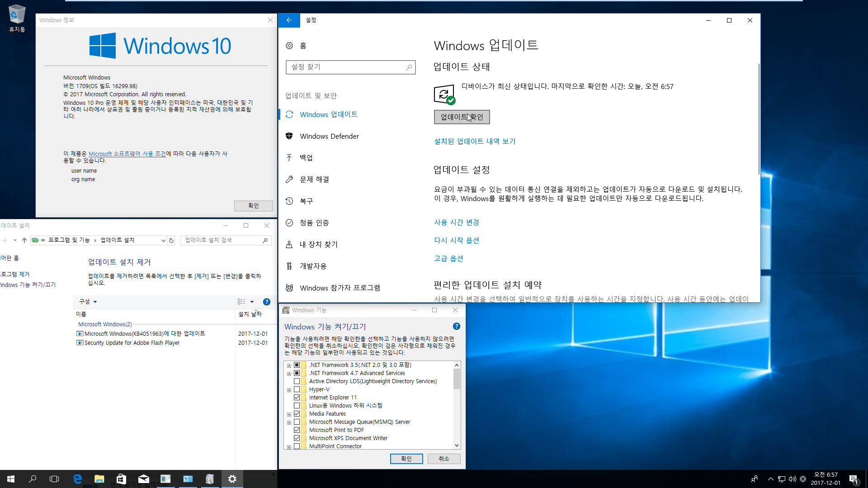Click 이름 column header in updates list
Screen dimensions: 868x488
pos(81,314)
